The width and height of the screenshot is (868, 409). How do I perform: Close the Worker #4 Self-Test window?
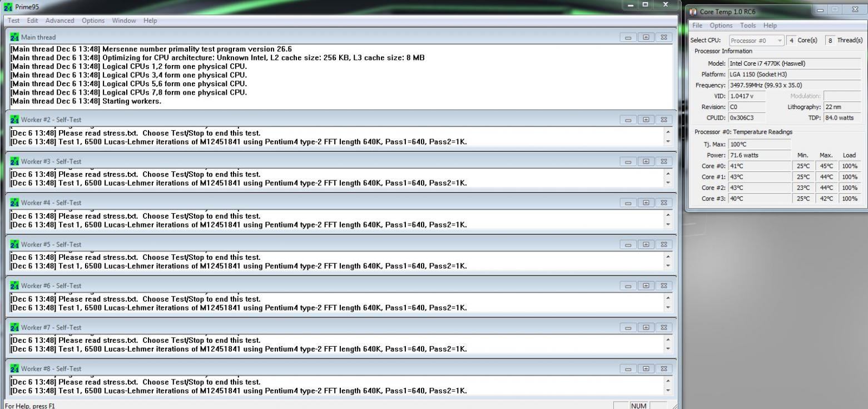click(x=663, y=203)
